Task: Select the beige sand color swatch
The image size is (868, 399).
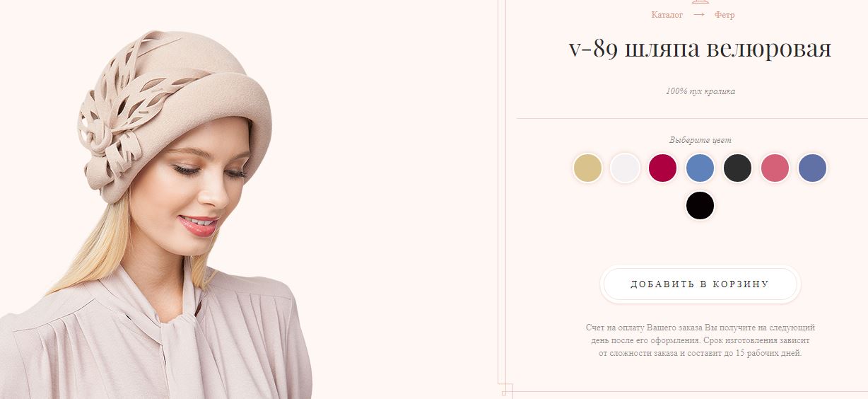Action: 587,168
